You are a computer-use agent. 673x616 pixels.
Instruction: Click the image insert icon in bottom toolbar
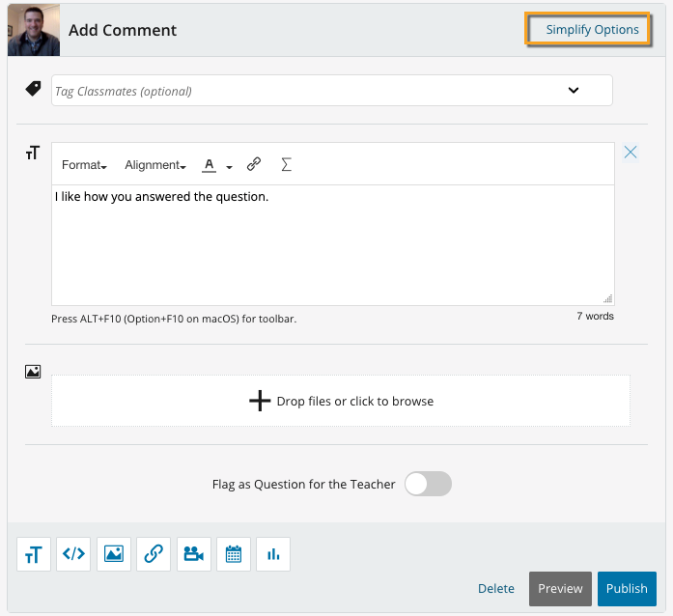[114, 553]
